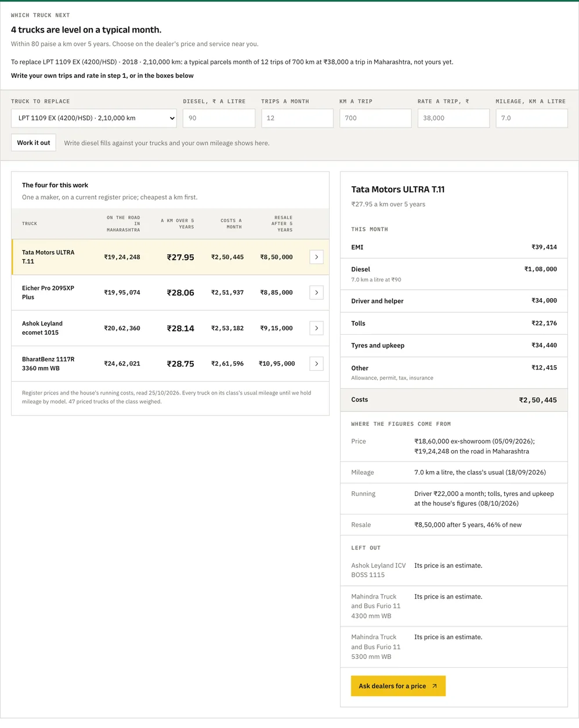Select the Ashok Leyland ecomet 1015 truck name
Image resolution: width=579 pixels, height=728 pixels.
(x=42, y=328)
